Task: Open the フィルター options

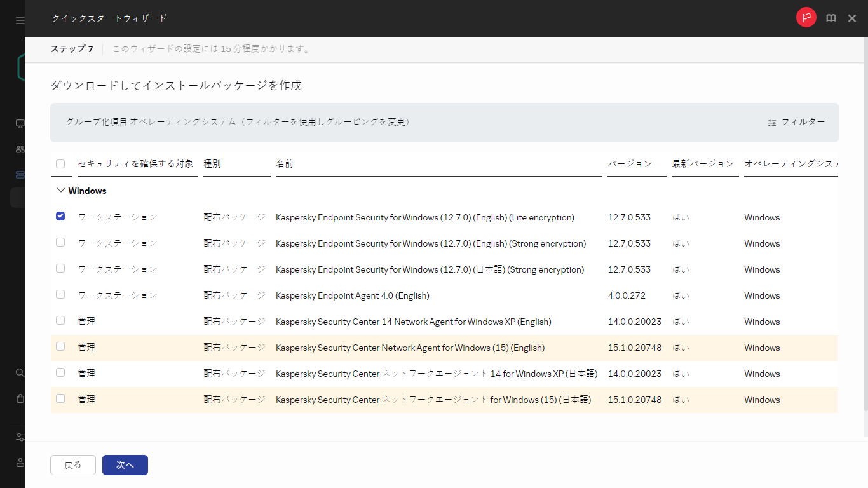Action: coord(797,123)
